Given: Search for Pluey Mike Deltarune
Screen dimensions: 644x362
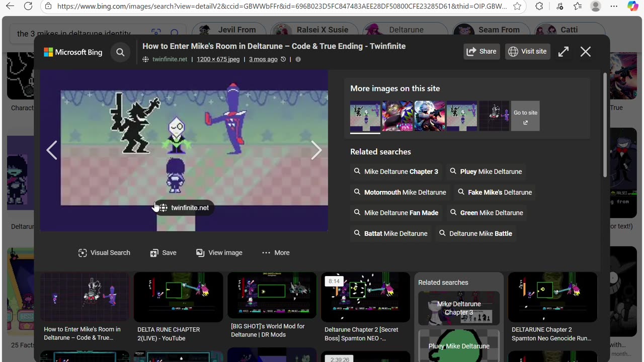Looking at the screenshot, I should 486,171.
